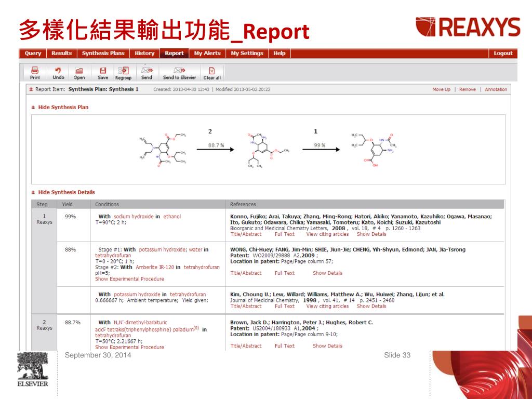The width and height of the screenshot is (532, 399).
Task: Open Title/Abstract for Konno 2008 reference
Action: [246, 234]
